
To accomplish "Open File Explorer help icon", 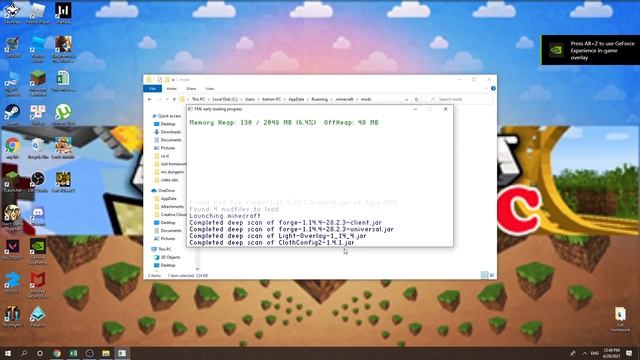I will point(493,89).
